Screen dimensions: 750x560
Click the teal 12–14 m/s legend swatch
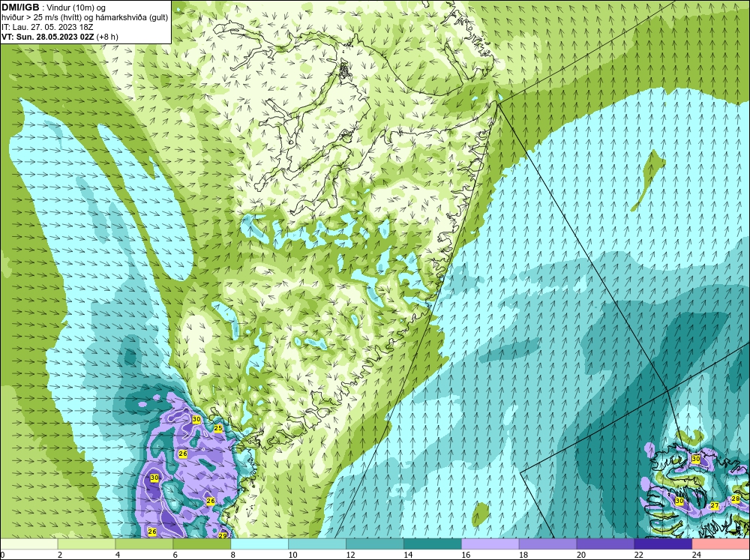(374, 544)
